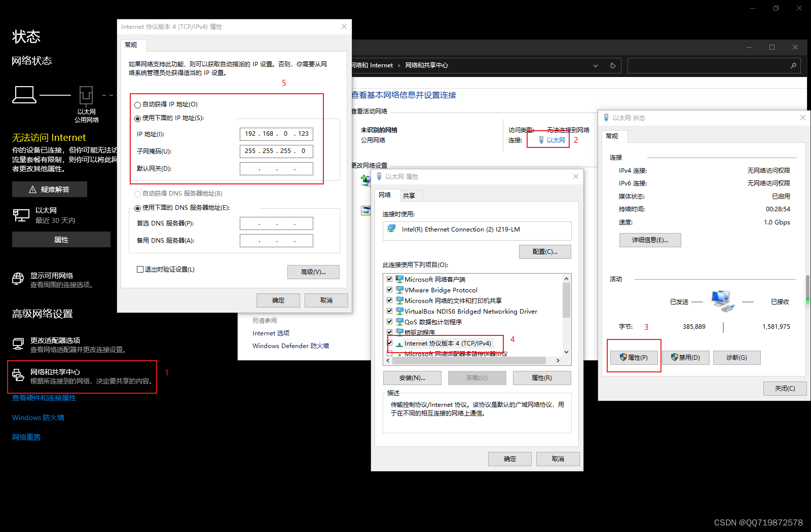Click the QoS 数据包计划程序 item icon
This screenshot has width=811, height=532.
click(x=399, y=322)
